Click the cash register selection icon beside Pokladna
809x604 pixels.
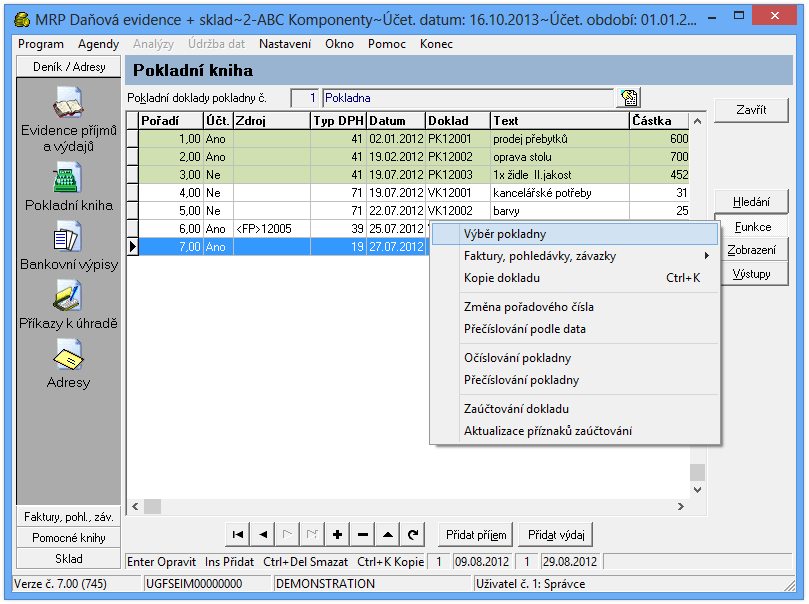tap(629, 98)
